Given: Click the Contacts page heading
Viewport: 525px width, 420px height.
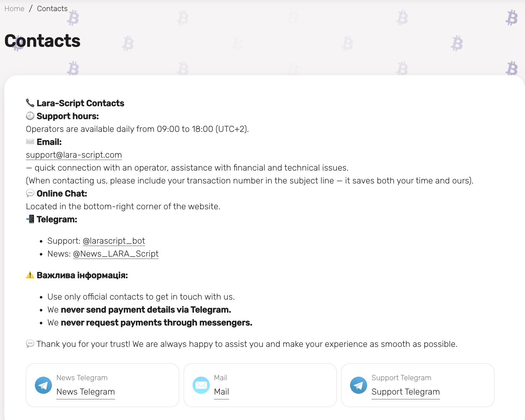Looking at the screenshot, I should click(42, 41).
